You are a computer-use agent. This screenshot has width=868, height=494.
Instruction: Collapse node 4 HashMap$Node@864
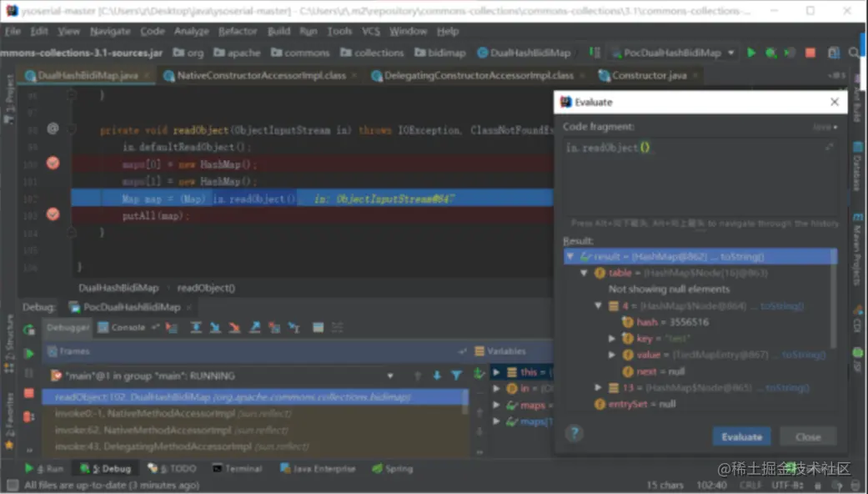(x=598, y=305)
